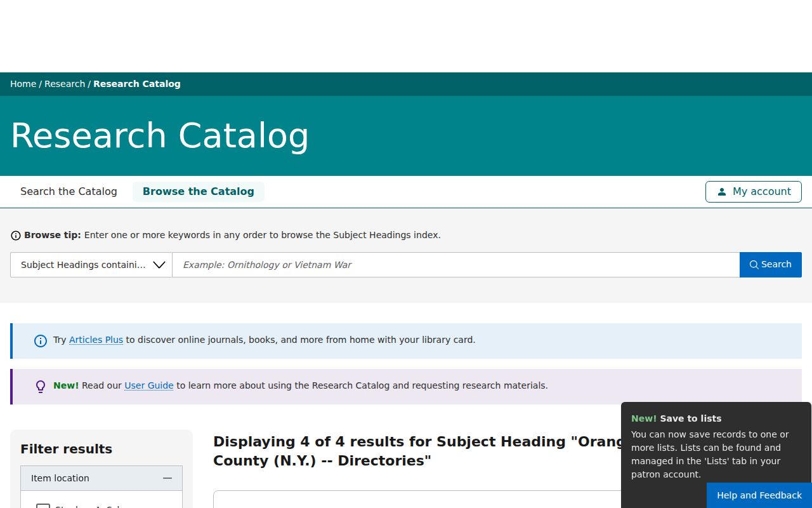Select the Browse the Catalog tab
This screenshot has height=508, width=812.
tap(199, 192)
